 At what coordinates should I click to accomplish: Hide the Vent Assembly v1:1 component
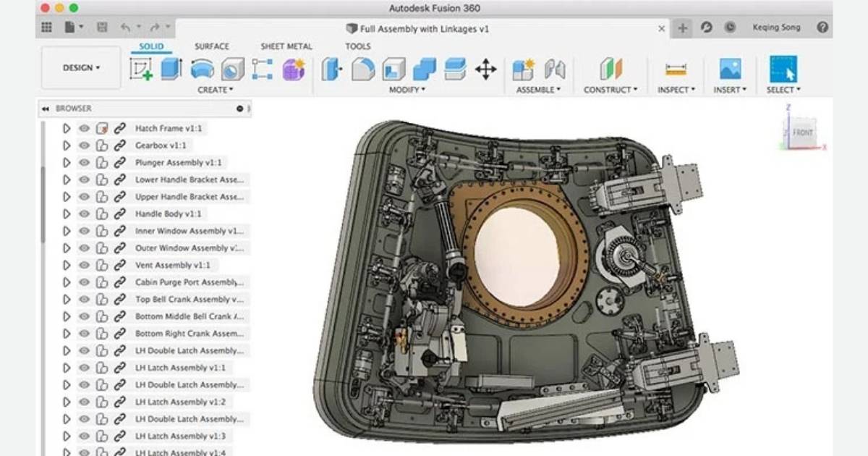click(x=84, y=265)
